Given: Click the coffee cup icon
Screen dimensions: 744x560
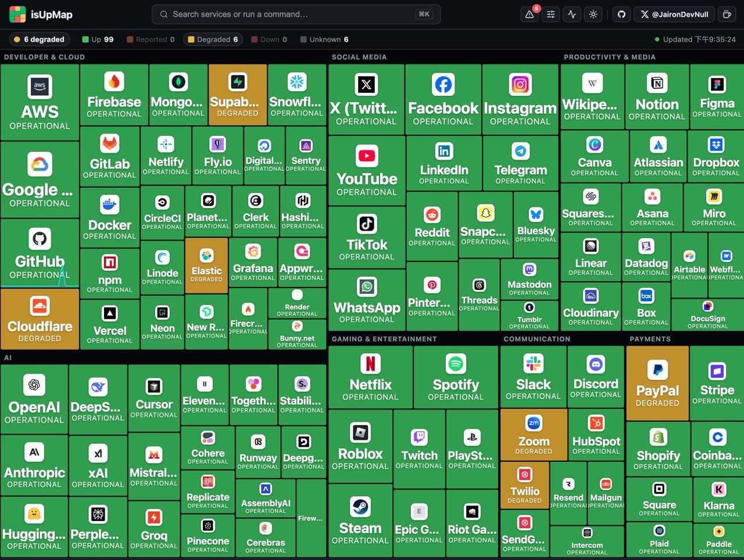Looking at the screenshot, I should pos(727,15).
